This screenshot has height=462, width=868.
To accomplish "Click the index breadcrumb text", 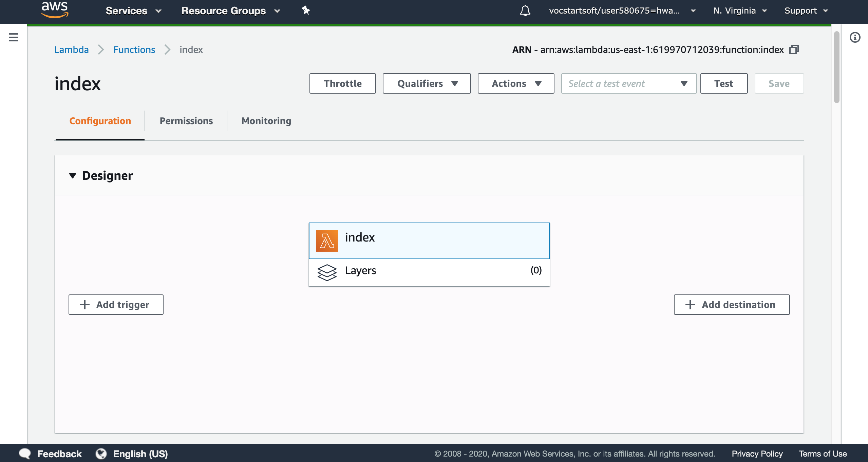I will click(191, 50).
